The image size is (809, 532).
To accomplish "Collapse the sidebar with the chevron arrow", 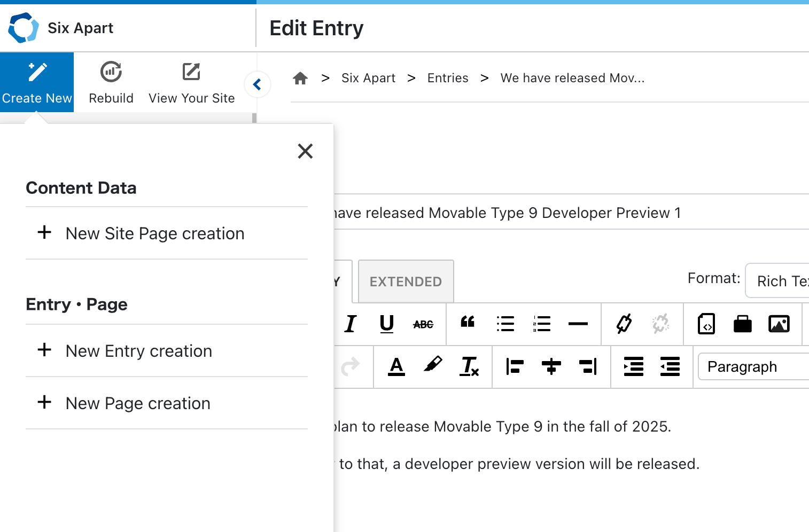I will pos(257,84).
